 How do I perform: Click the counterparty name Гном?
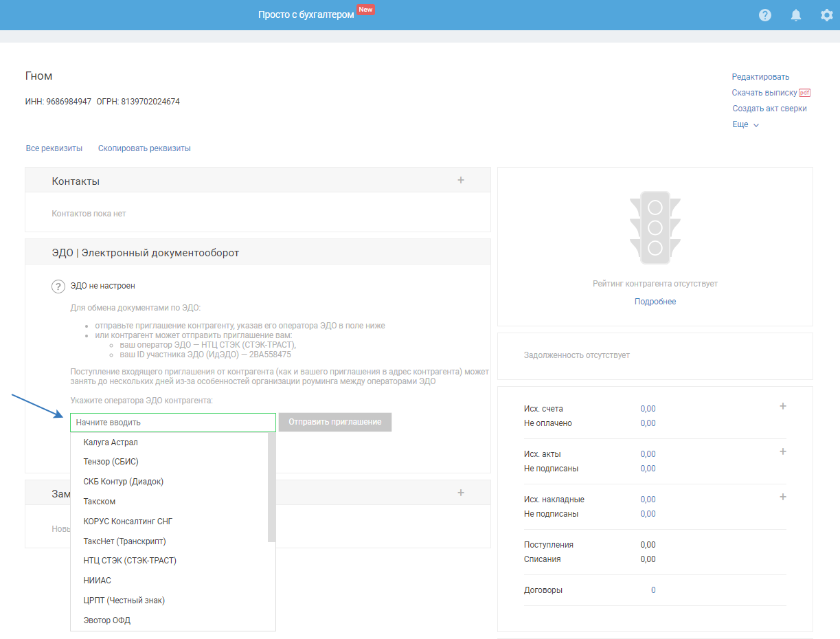(38, 76)
